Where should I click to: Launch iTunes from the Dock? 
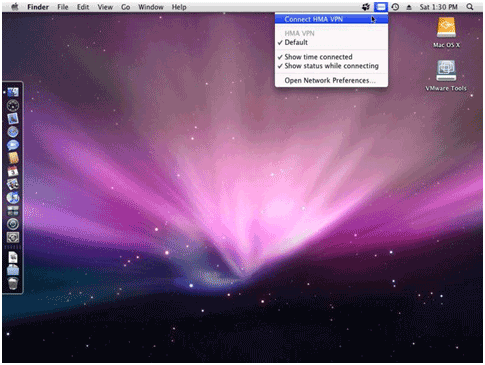tap(13, 198)
